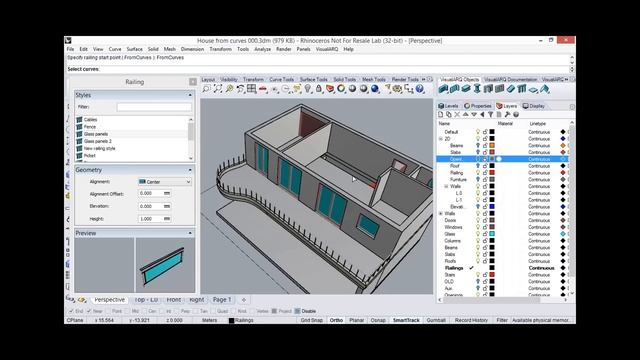
Task: Toggle Gumball in status bar
Action: click(x=436, y=320)
